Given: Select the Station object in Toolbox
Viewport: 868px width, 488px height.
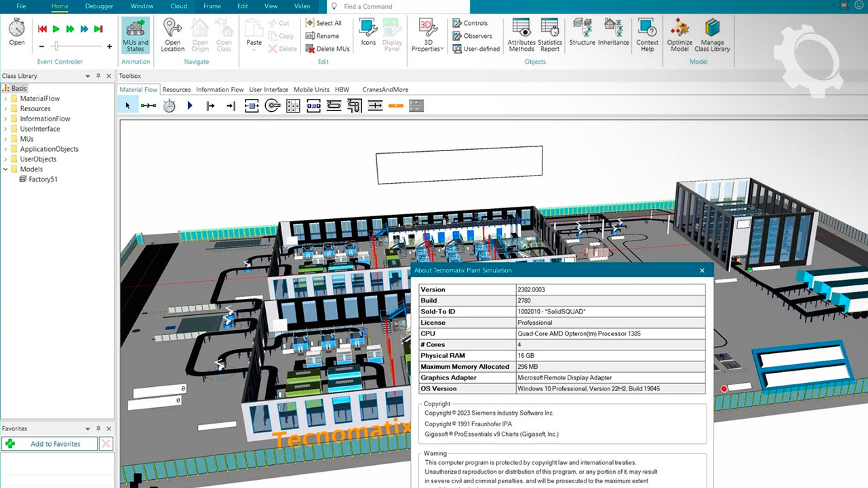Looking at the screenshot, I should pos(252,106).
